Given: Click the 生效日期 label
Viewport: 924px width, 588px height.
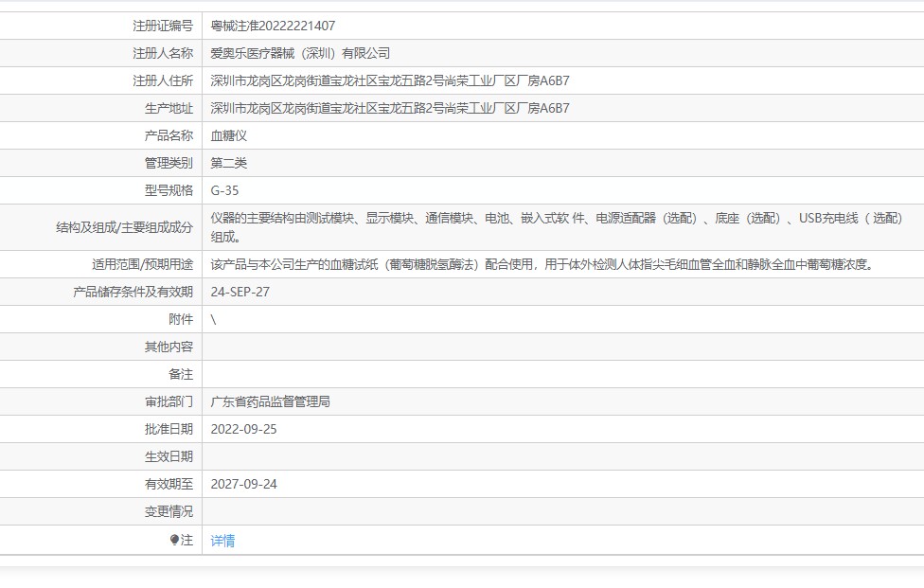Looking at the screenshot, I should tap(169, 456).
